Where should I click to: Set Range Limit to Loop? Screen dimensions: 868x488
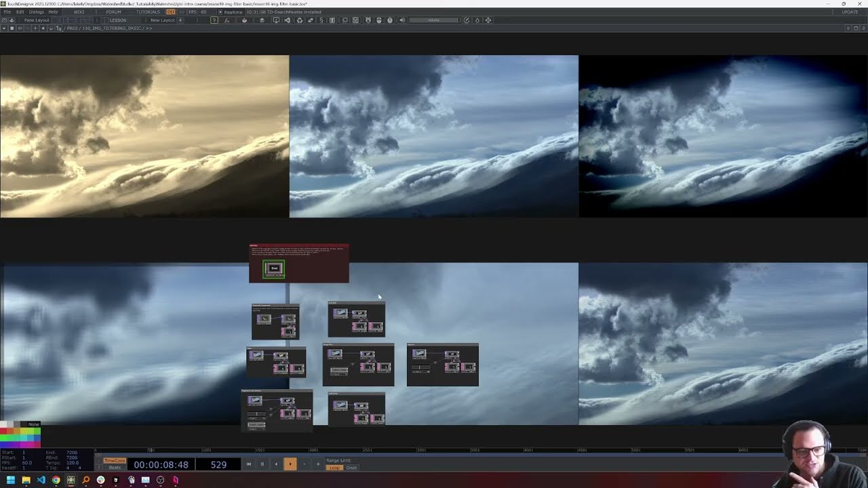coord(334,468)
